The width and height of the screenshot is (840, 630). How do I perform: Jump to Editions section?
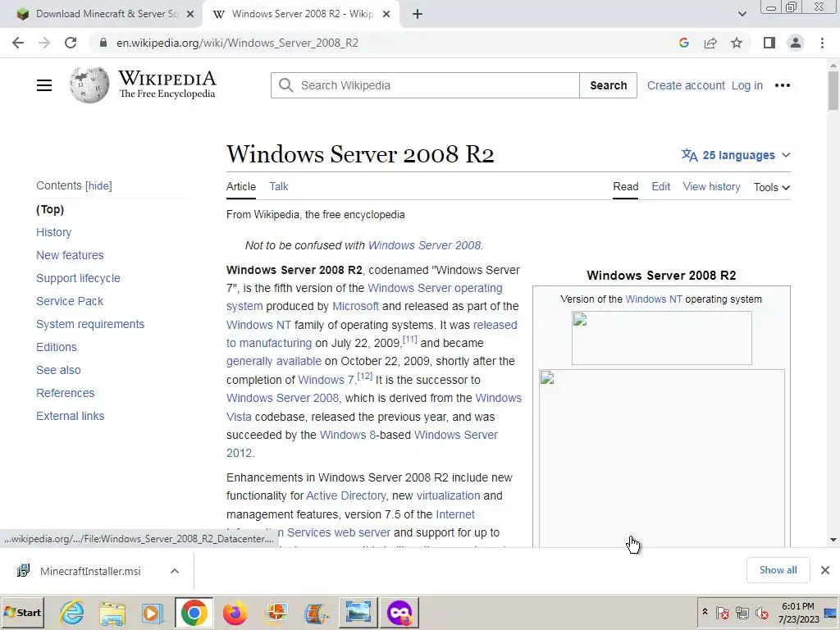click(x=57, y=348)
